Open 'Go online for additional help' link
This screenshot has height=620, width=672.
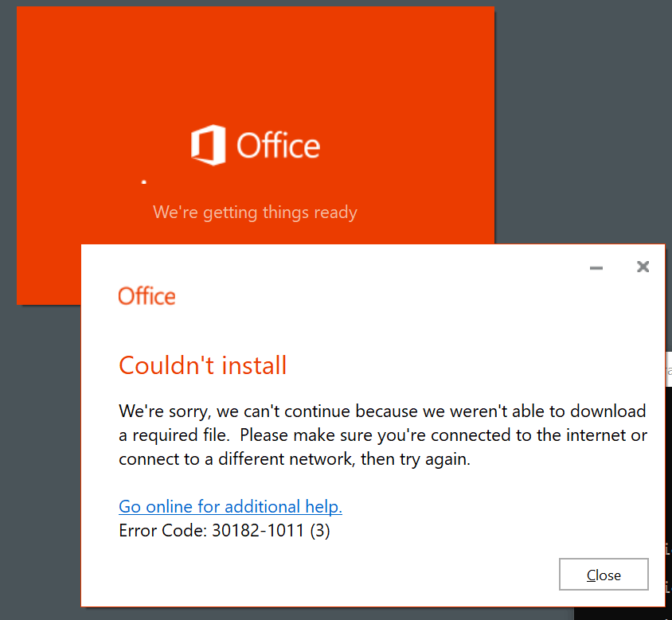230,506
